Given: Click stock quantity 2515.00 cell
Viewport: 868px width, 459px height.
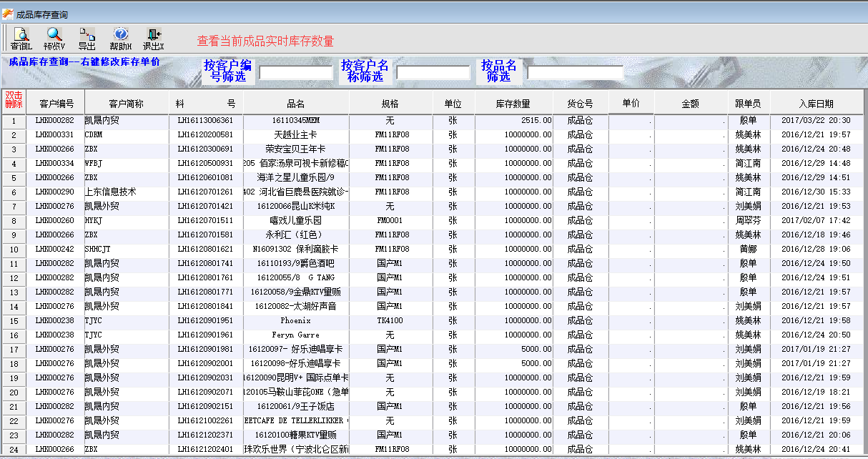Looking at the screenshot, I should [x=514, y=121].
